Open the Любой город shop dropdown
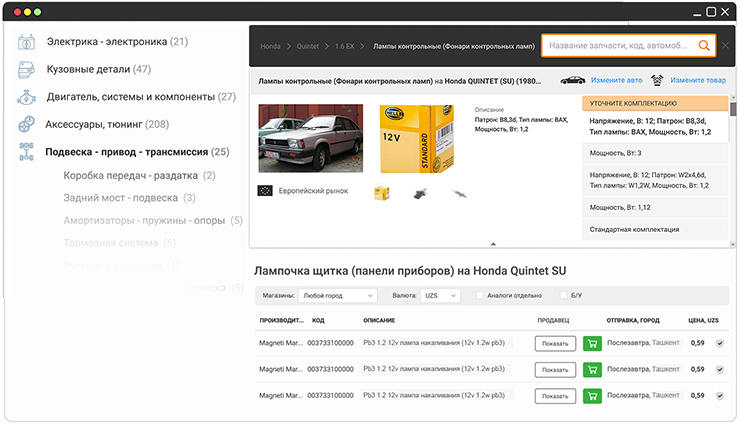Screen dimensions: 740x430 coord(337,295)
